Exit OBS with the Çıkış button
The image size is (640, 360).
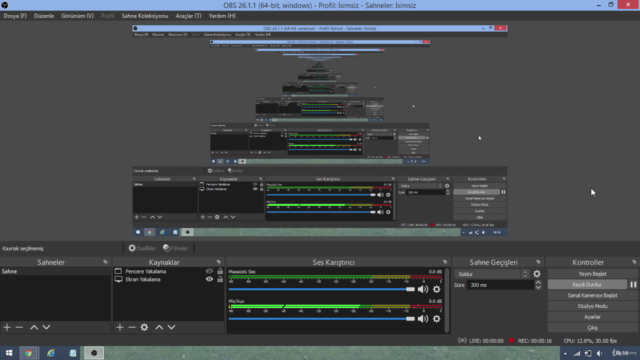coord(592,327)
